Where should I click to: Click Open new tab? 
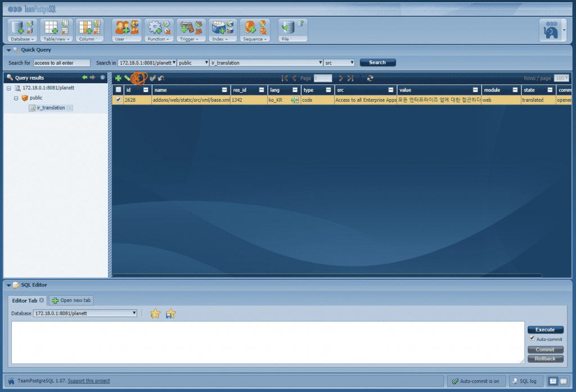click(x=71, y=300)
